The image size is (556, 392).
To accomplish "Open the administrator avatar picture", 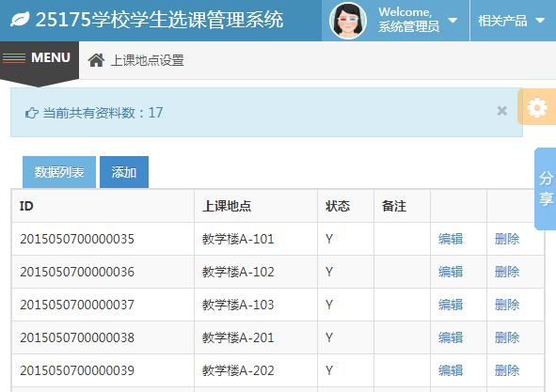I will (x=348, y=21).
